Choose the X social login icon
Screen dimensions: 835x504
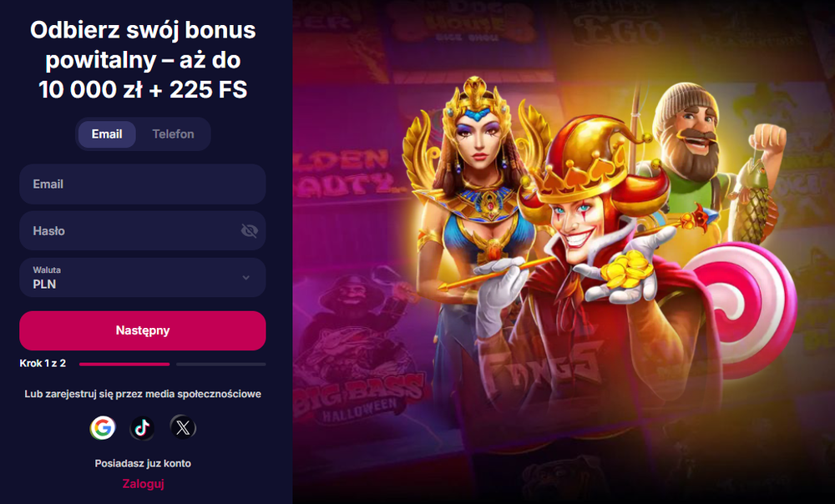pos(183,428)
